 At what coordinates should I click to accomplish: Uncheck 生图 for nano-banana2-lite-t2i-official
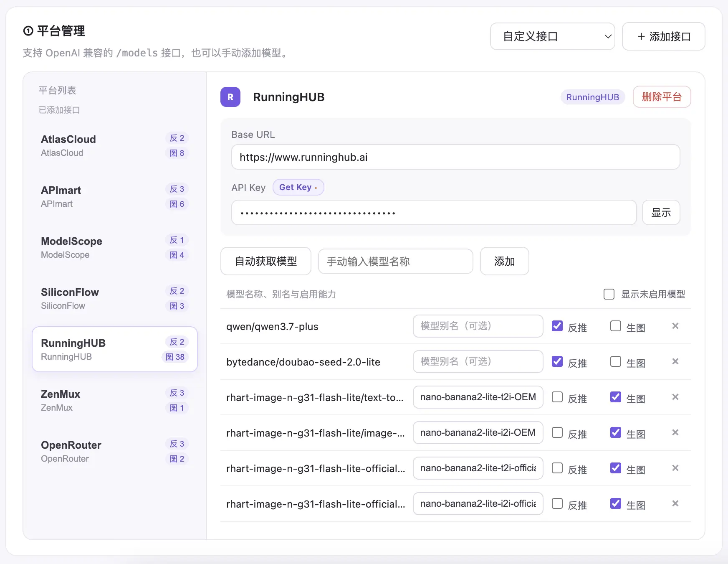[x=616, y=468]
